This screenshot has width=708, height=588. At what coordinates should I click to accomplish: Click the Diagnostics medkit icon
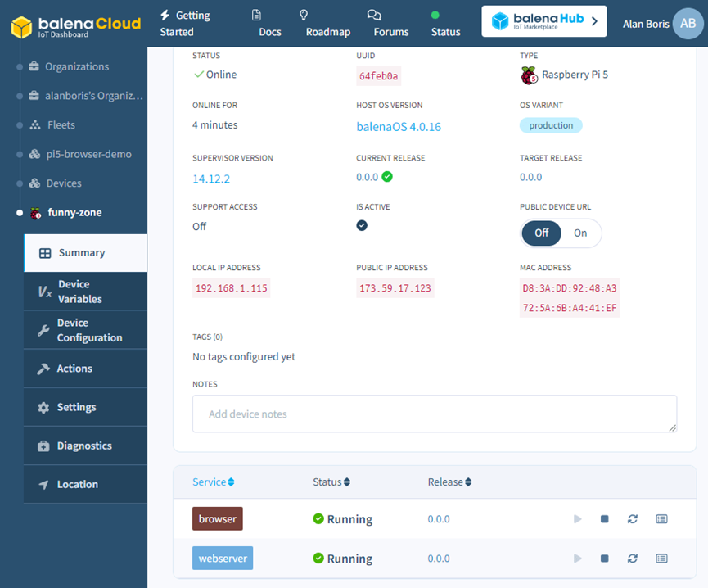tap(43, 446)
